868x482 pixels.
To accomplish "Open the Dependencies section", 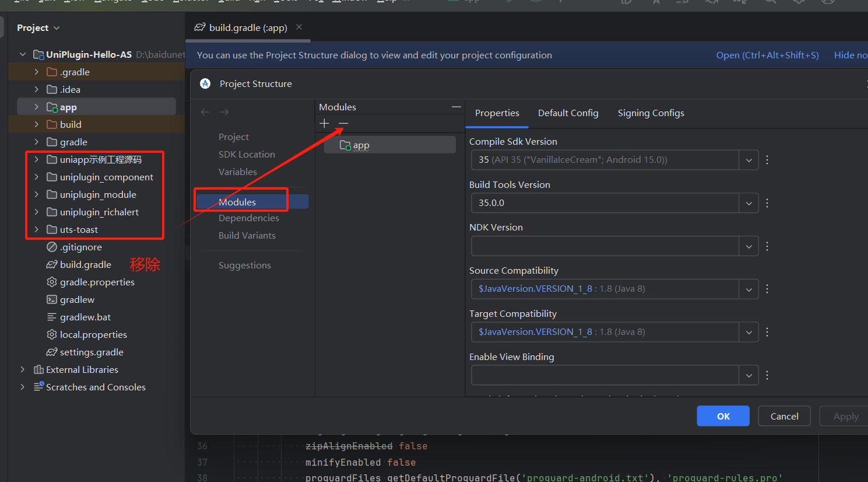I will click(x=249, y=218).
